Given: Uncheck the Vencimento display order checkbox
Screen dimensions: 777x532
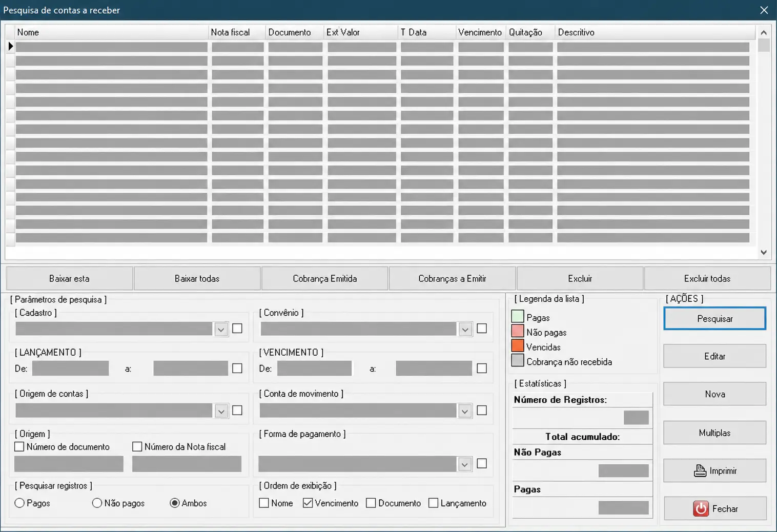Looking at the screenshot, I should click(308, 503).
